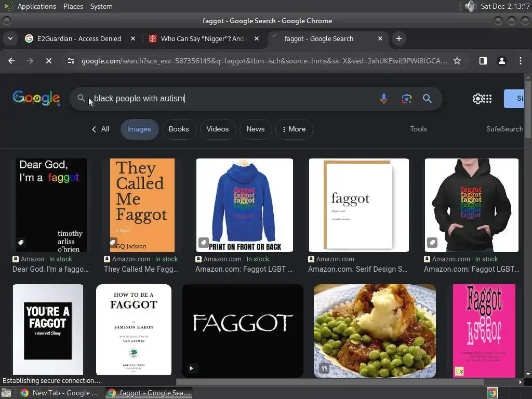Select the News filter tab
Viewport: 532px width, 399px height.
(256, 129)
